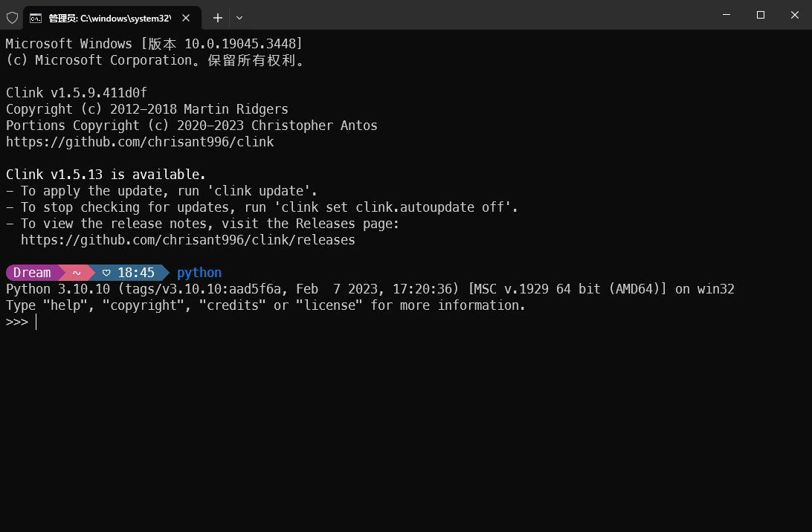This screenshot has width=812, height=532.
Task: Open the chrisant996/clink GitHub link
Action: [140, 142]
